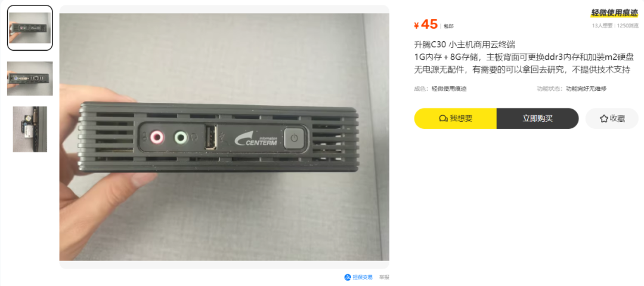Click the green headphone jack in the photo
The height and width of the screenshot is (286, 644).
coord(181,137)
